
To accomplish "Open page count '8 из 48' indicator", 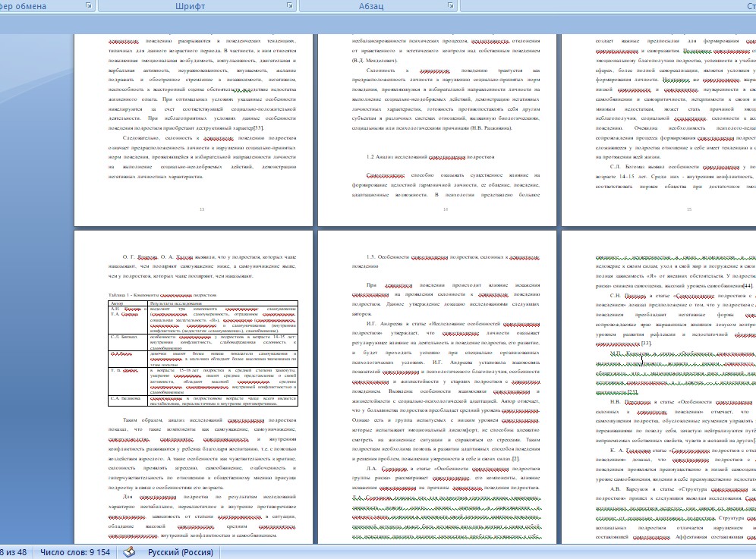I will [14, 552].
